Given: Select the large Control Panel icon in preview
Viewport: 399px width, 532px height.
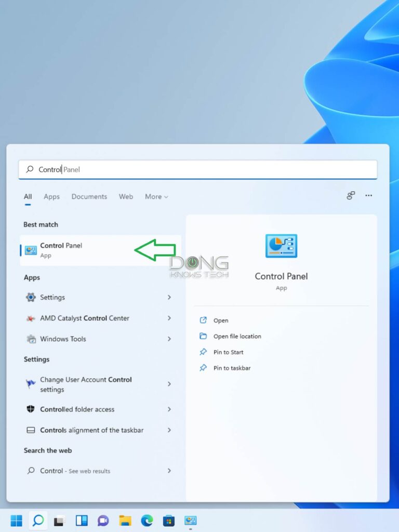Looking at the screenshot, I should 281,246.
